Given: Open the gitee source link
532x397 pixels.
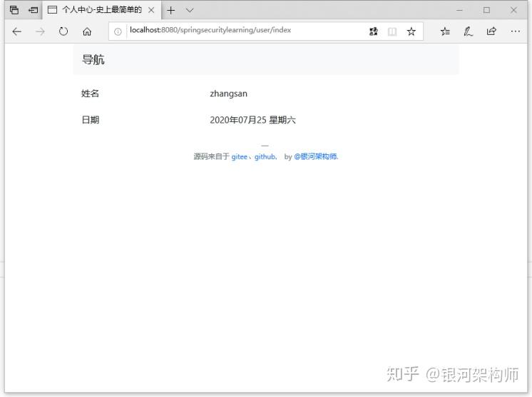Looking at the screenshot, I should [x=239, y=156].
